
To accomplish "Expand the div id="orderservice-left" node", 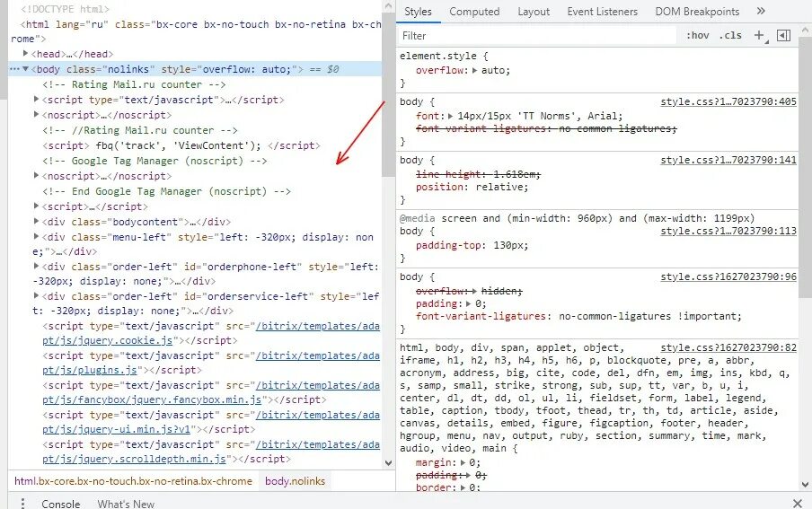I will 36,295.
